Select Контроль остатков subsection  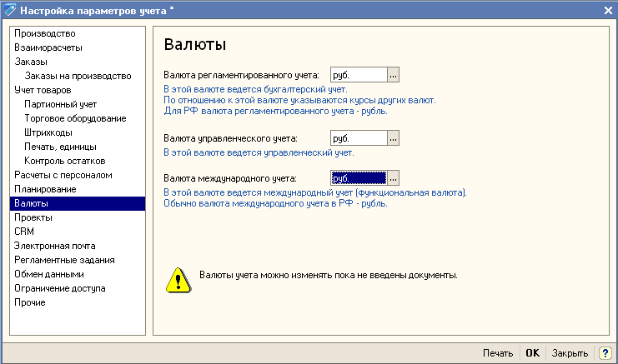78,161
